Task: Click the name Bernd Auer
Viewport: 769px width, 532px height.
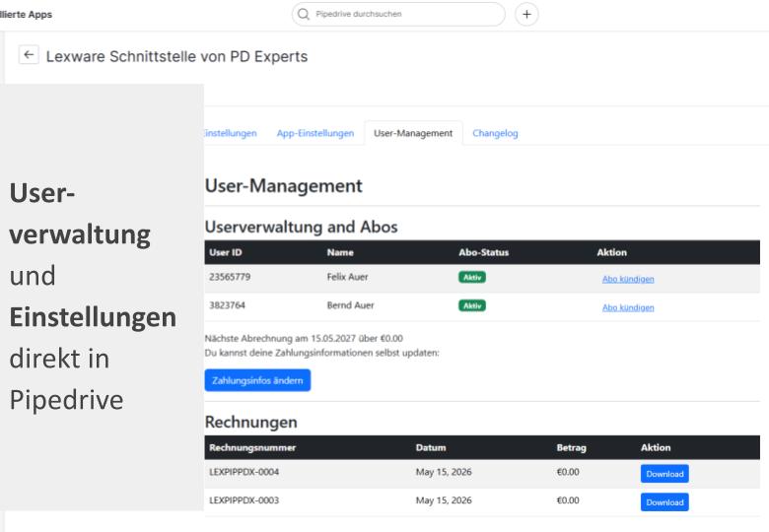Action: pyautogui.click(x=350, y=305)
